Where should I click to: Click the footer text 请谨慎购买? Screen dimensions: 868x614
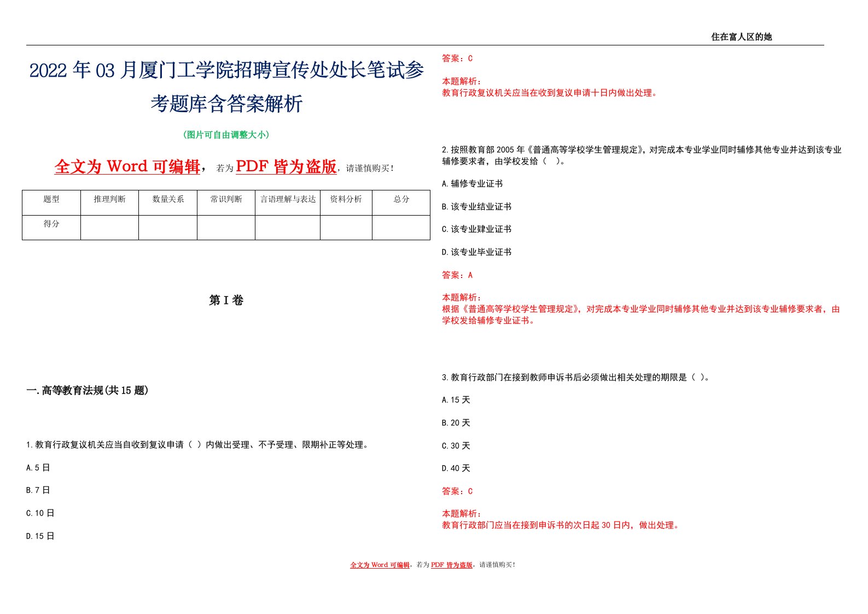click(497, 565)
